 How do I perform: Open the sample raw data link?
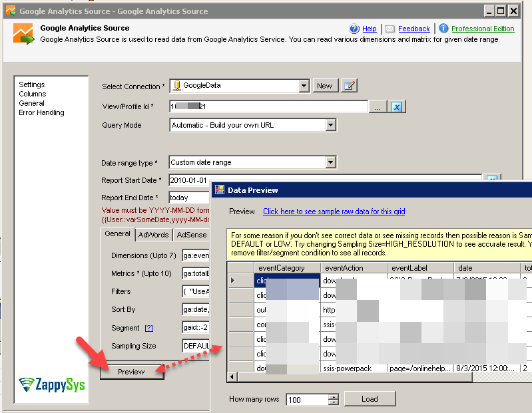(334, 211)
